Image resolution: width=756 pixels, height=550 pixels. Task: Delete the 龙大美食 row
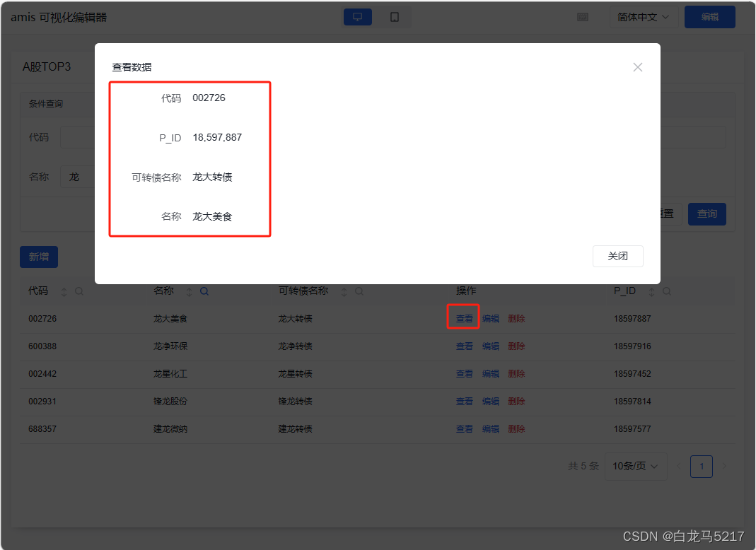[516, 319]
